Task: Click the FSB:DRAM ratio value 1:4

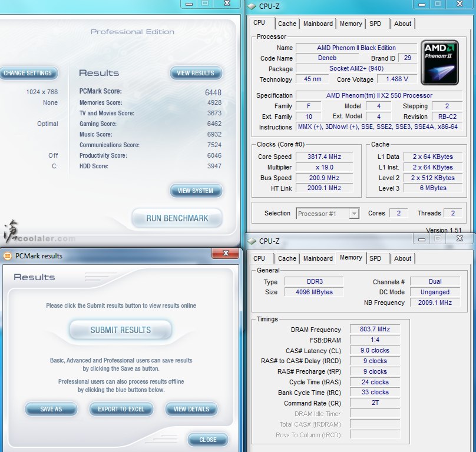Action: click(x=375, y=340)
